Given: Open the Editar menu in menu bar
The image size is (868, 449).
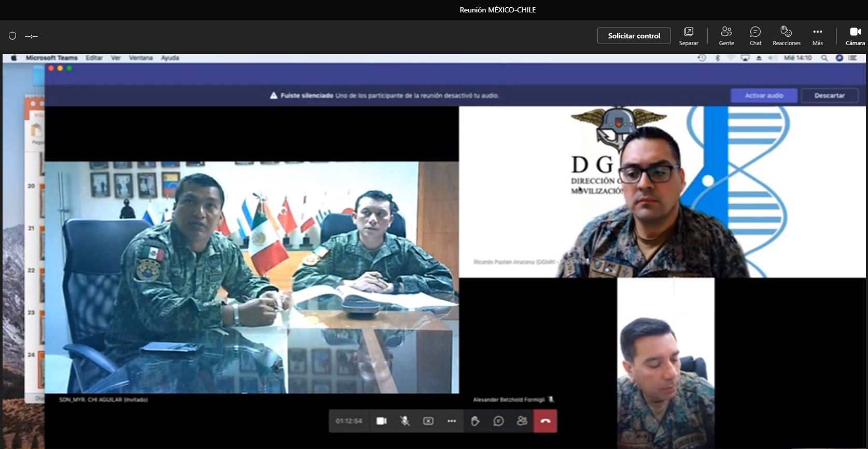Looking at the screenshot, I should 94,58.
